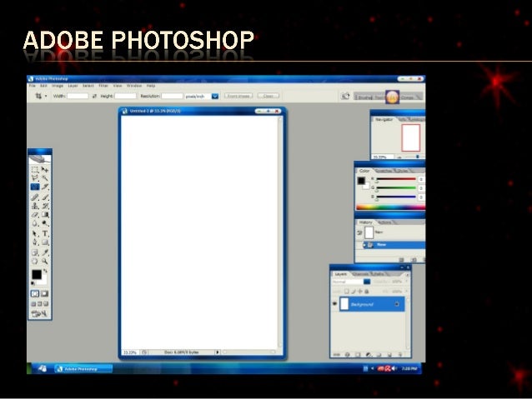Toggle lock transparent pixels in Layers panel
Image resolution: width=532 pixels, height=399 pixels.
click(x=347, y=292)
